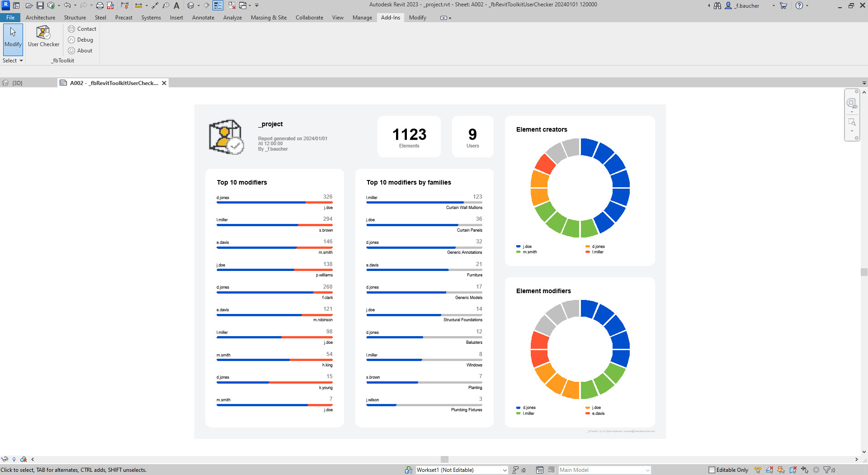Click the 9 Users count card

(473, 137)
